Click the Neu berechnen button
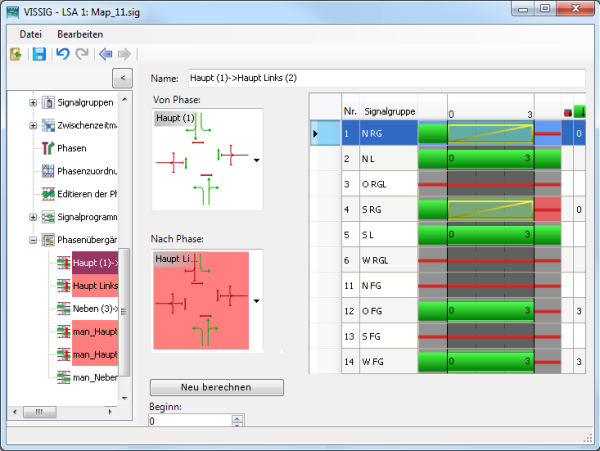 216,387
